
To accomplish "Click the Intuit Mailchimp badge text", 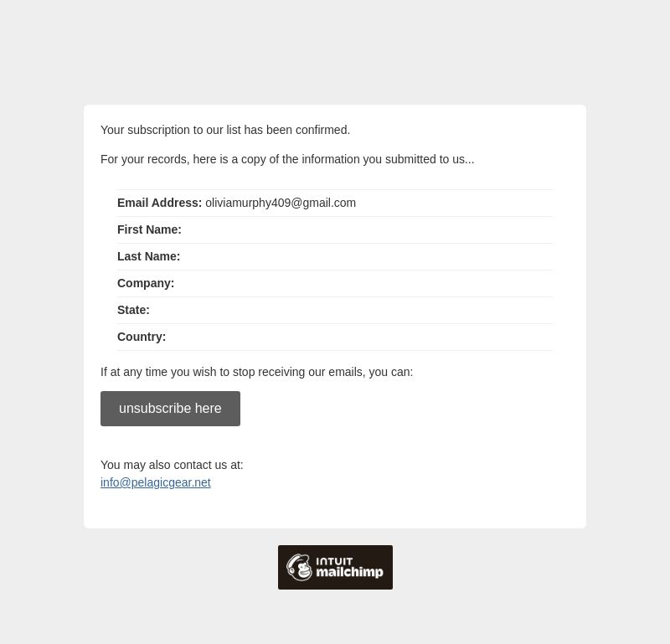I will 349,568.
